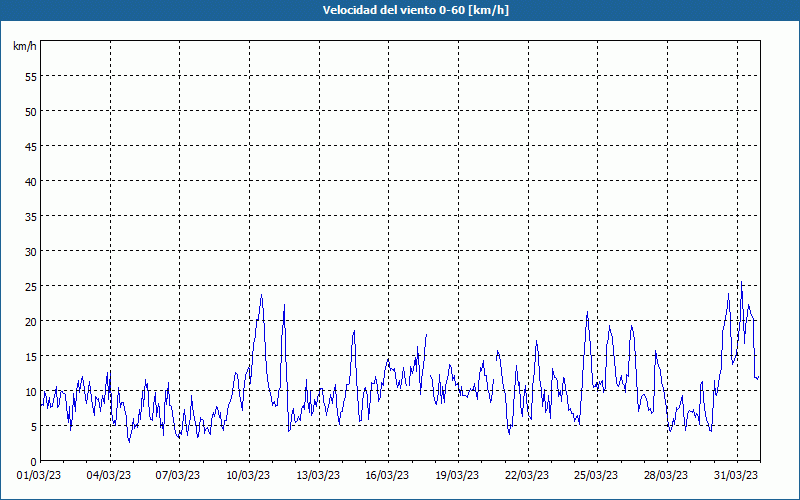Viewport: 800px width, 500px height.
Task: Click the date label '13/03/23'
Action: pyautogui.click(x=318, y=475)
